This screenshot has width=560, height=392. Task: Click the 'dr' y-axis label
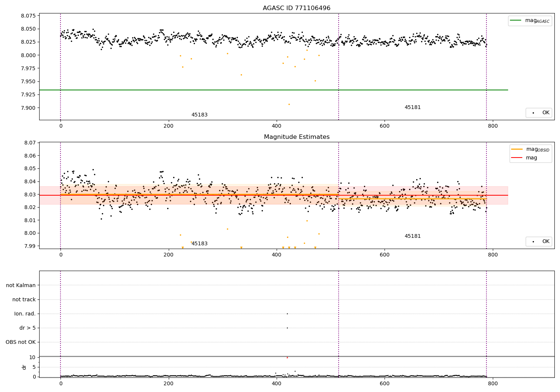[24, 367]
